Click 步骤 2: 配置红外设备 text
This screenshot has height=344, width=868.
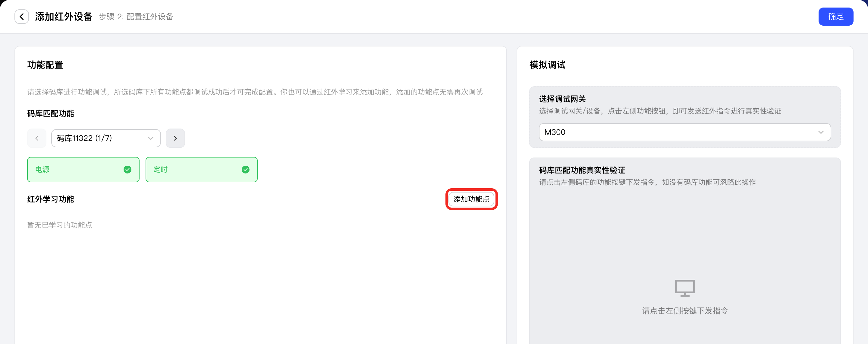(x=136, y=17)
